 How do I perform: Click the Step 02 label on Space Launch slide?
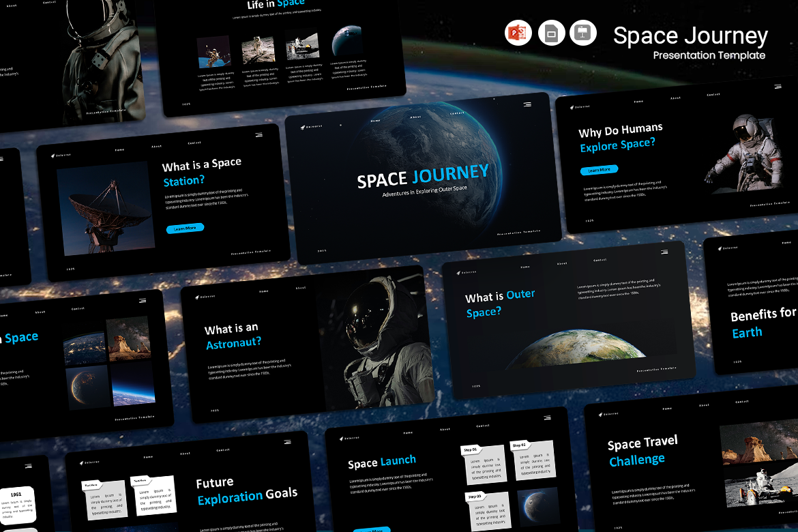[x=518, y=445]
